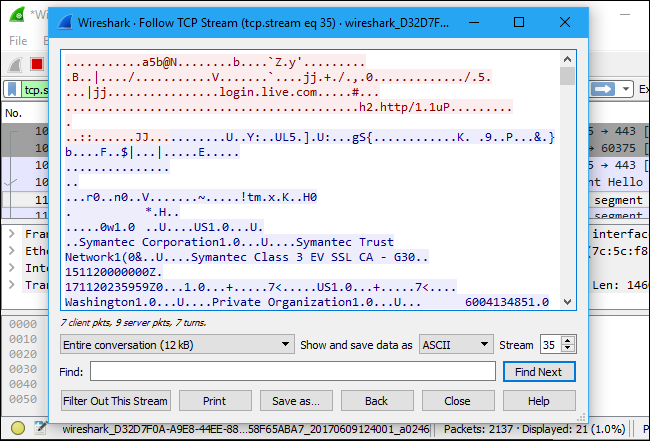The width and height of the screenshot is (650, 441).
Task: Click the capture file name in status bar
Action: click(x=246, y=429)
